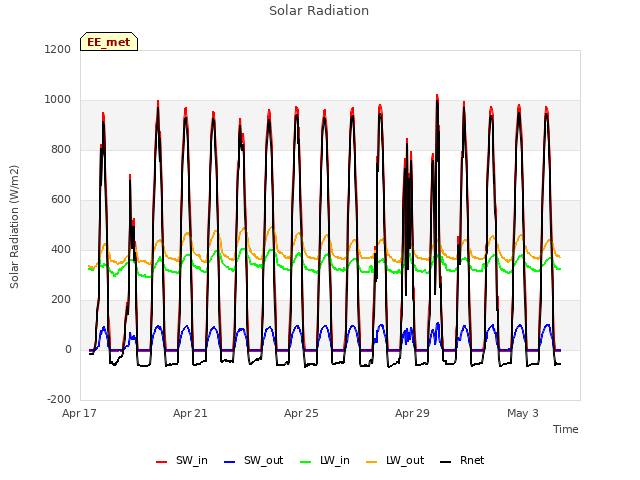Viewport: 640px width, 480px height.
Task: Click the black Rnet legend swatch
Action: click(446, 462)
